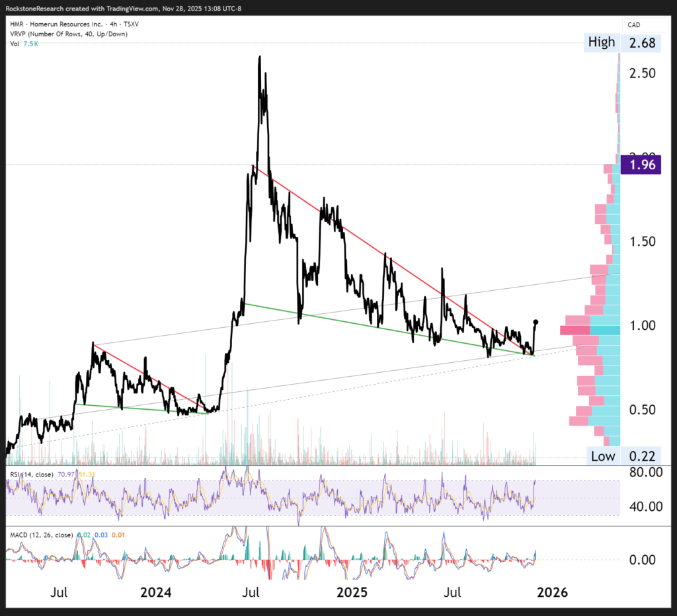Click the High 2.68 price label
The image size is (677, 616).
[602, 42]
